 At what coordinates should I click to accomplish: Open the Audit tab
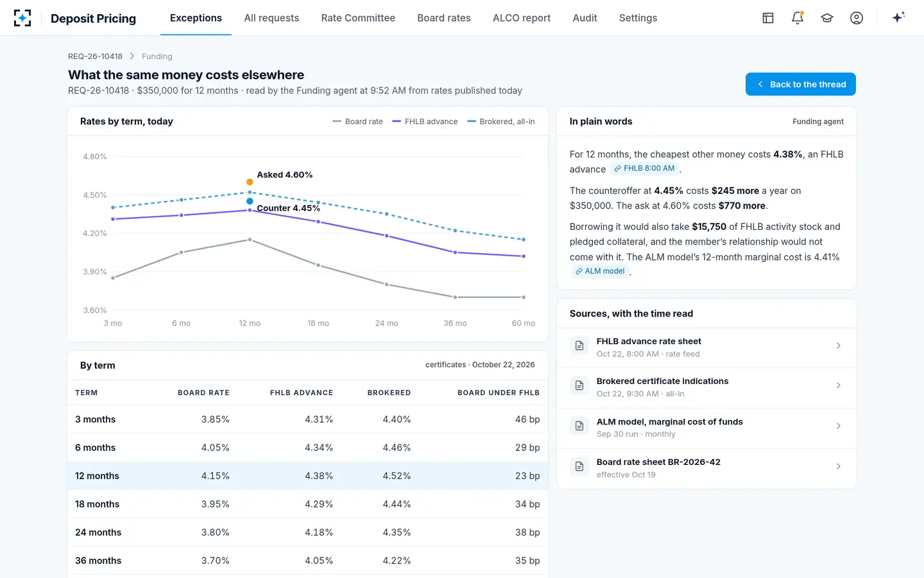coord(585,18)
